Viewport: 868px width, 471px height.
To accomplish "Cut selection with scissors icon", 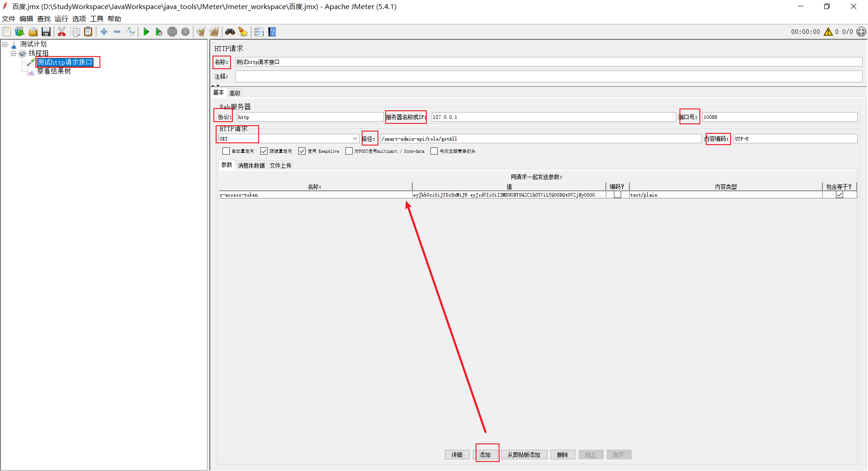I will pos(62,32).
